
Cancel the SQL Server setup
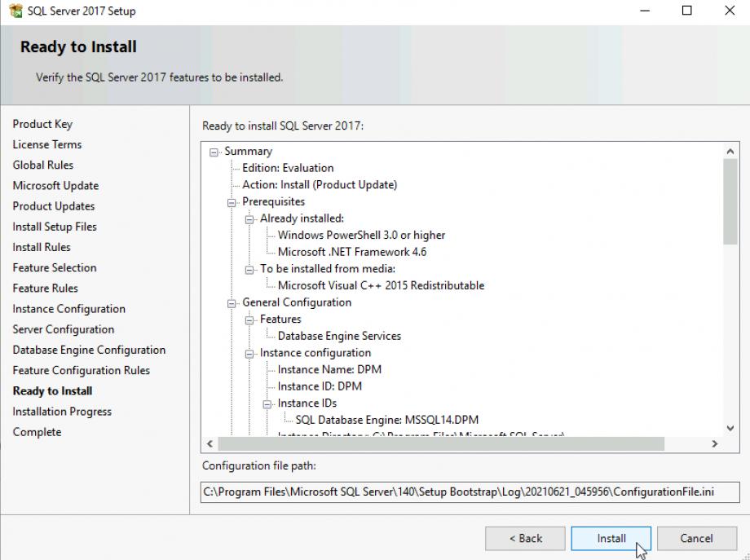pos(696,538)
